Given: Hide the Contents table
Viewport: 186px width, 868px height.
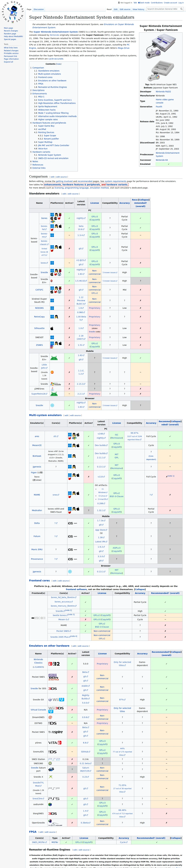Looking at the screenshot, I should pyautogui.click(x=59, y=64).
